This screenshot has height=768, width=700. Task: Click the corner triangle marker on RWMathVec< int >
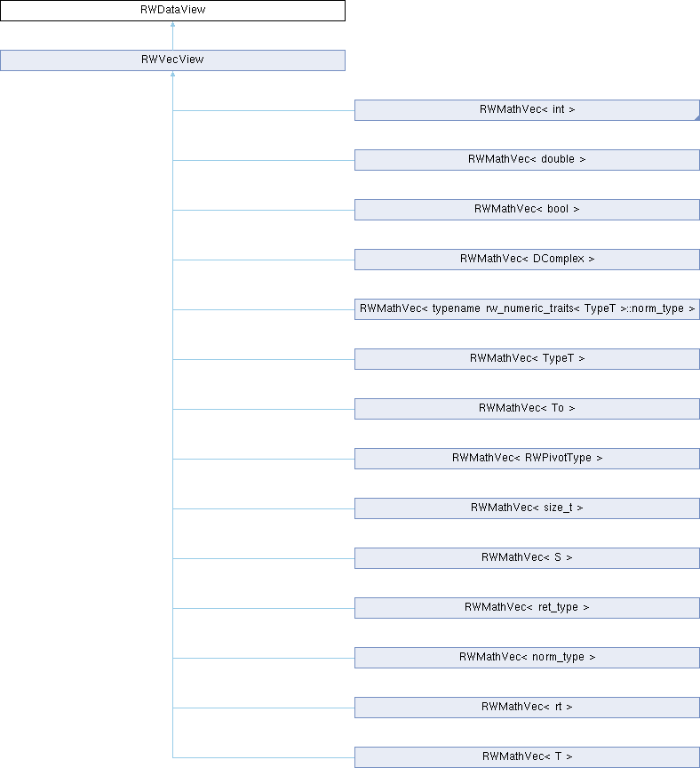point(695,116)
